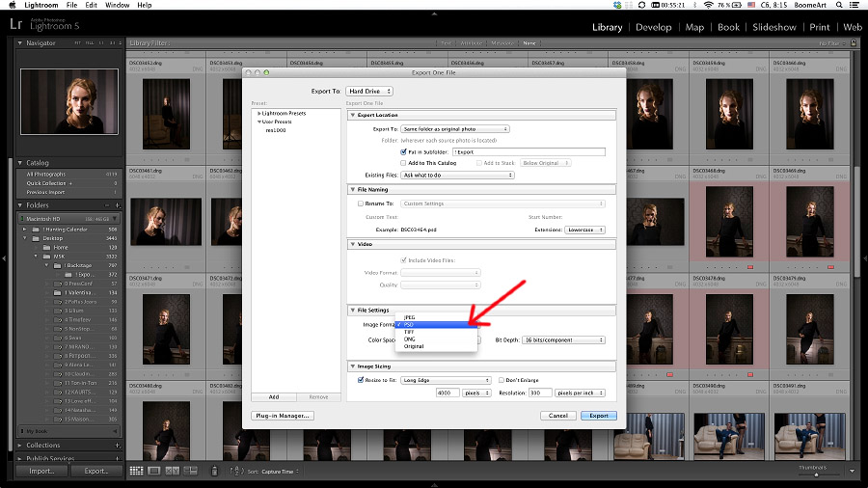The image size is (868, 488).
Task: Open Compare view from the toolbar
Action: pyautogui.click(x=171, y=471)
